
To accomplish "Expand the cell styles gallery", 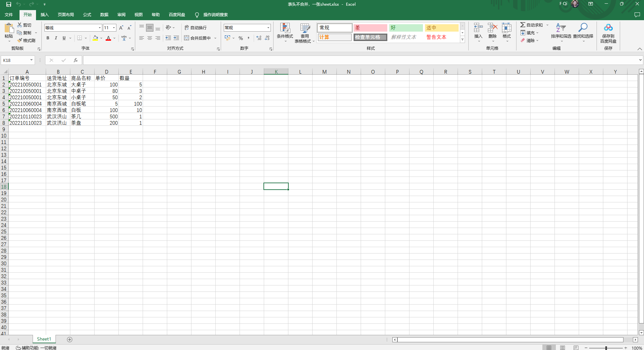I will pos(463,40).
